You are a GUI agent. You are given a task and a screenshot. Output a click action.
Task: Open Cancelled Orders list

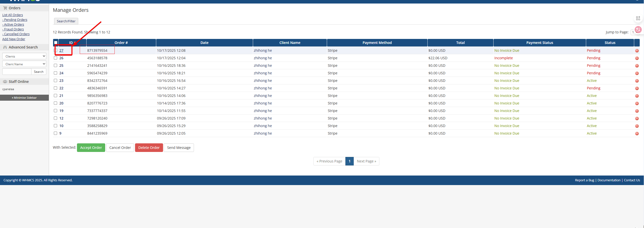[16, 34]
